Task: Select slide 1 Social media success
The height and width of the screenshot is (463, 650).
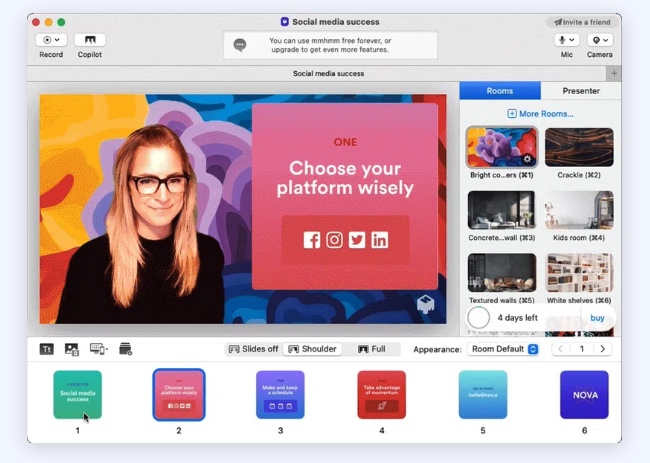Action: pyautogui.click(x=78, y=395)
